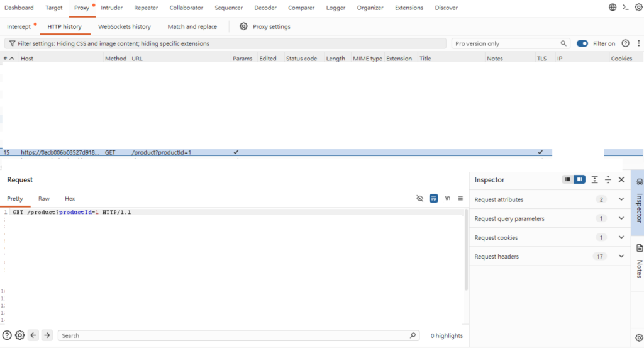Sort by MIME type column
Image resolution: width=644 pixels, height=348 pixels.
click(x=367, y=59)
